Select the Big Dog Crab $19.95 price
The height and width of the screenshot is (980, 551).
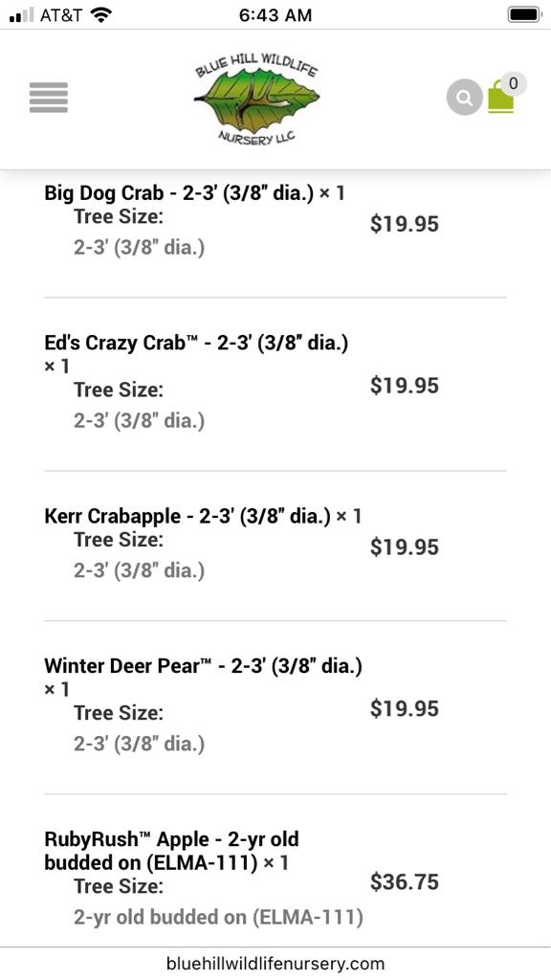405,224
